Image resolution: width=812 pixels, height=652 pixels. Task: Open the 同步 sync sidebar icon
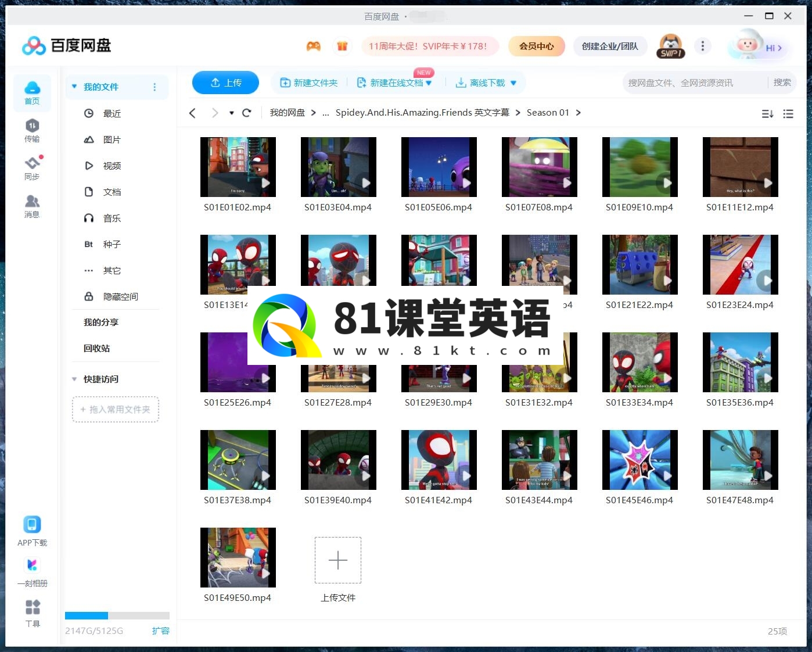pos(32,169)
